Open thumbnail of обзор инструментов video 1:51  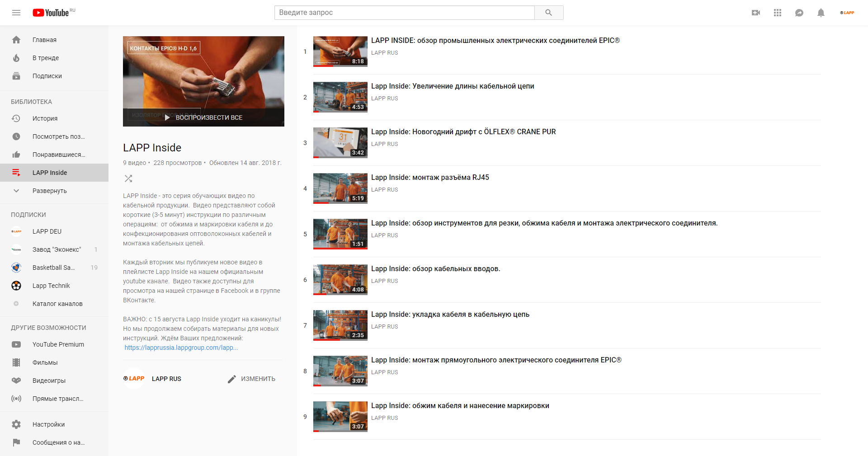340,234
